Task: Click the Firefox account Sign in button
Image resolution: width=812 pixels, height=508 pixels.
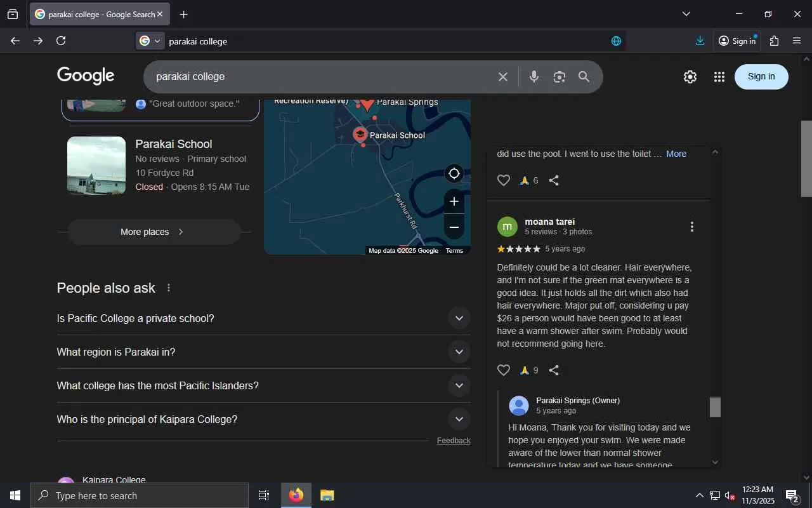Action: 737,41
